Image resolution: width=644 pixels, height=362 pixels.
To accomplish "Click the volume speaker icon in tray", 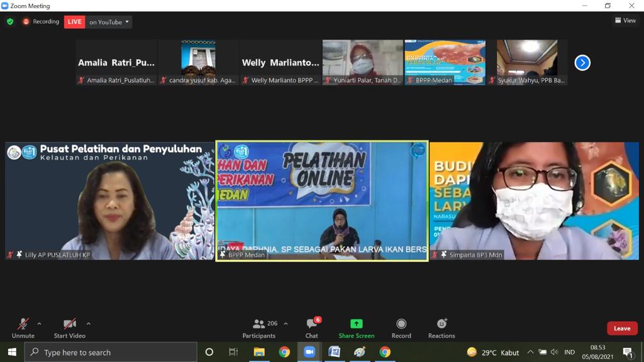I will tap(555, 352).
